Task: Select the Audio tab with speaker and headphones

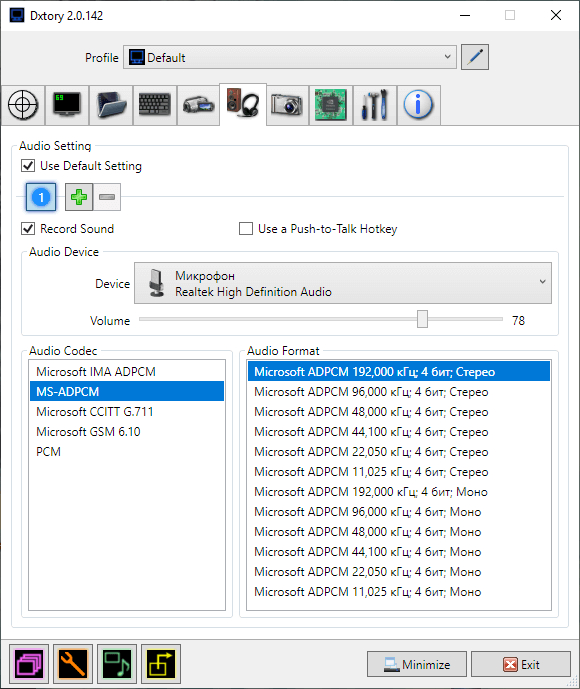Action: pos(243,105)
